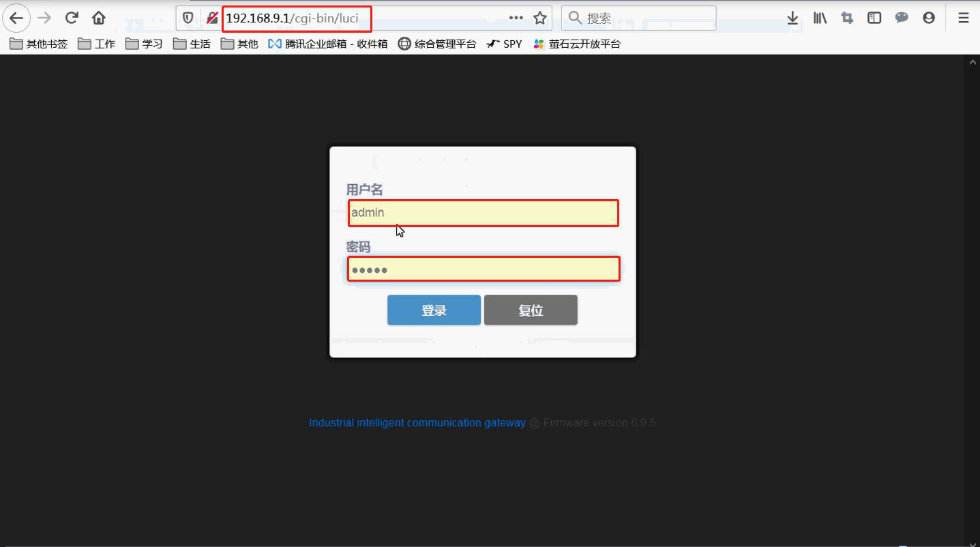Open the hamburger application menu
980x547 pixels.
click(x=964, y=18)
